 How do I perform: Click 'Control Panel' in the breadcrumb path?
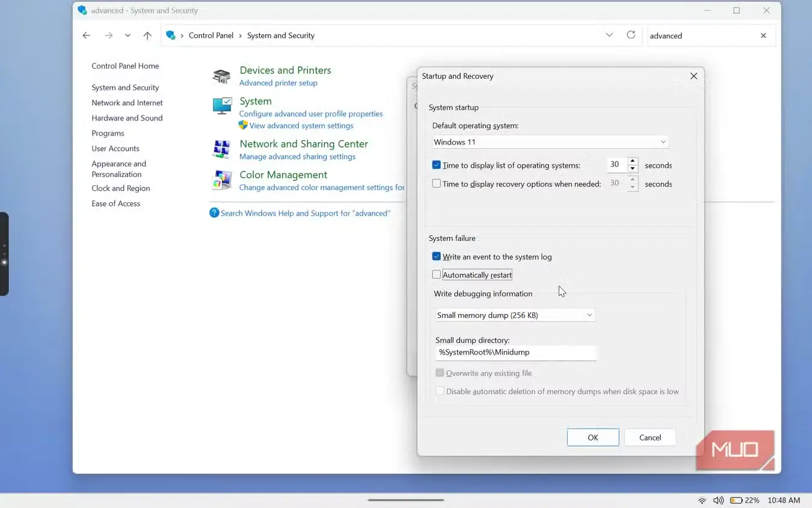(x=211, y=36)
